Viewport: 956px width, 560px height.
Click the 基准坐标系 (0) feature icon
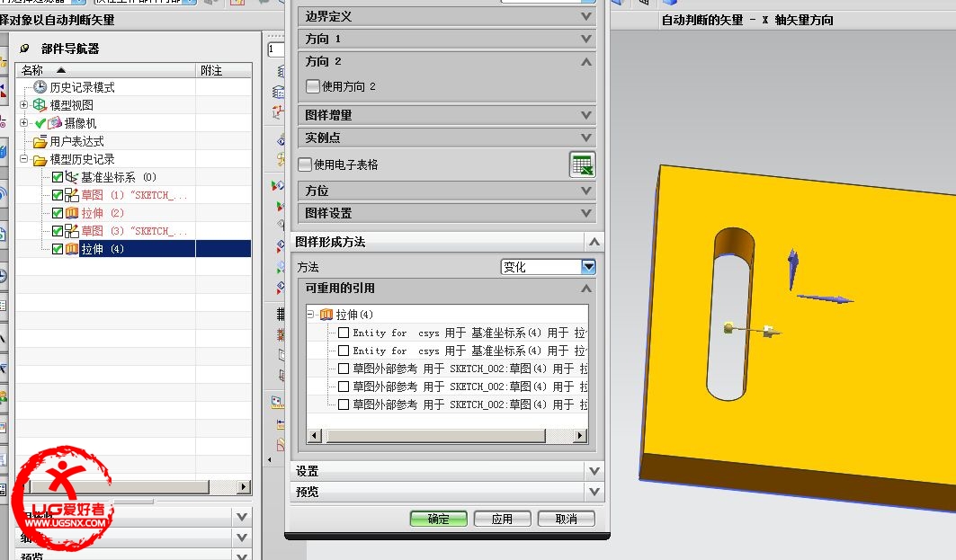tap(72, 177)
